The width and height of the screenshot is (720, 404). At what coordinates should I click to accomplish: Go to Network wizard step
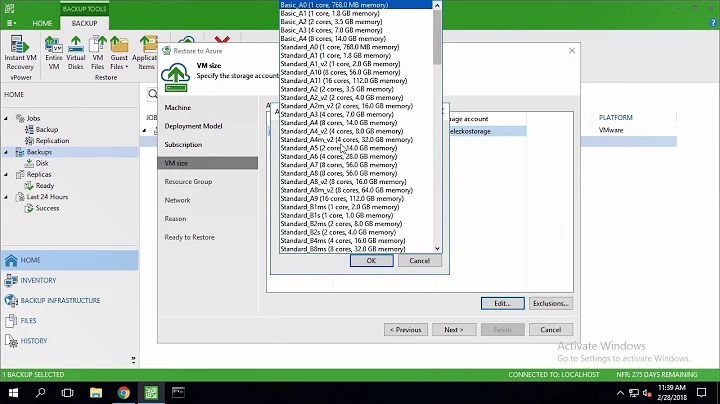click(177, 200)
